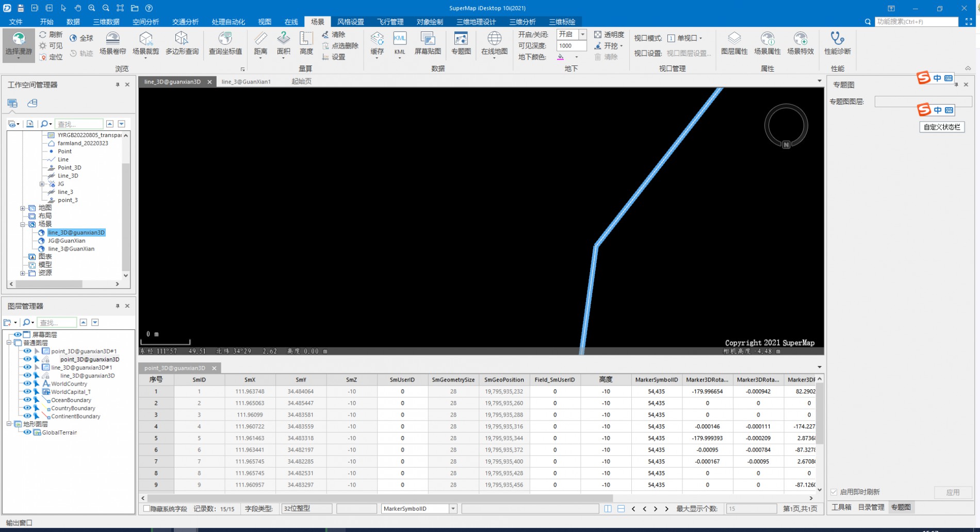Click the 功能搜索 search input field
The image size is (980, 532).
click(916, 22)
